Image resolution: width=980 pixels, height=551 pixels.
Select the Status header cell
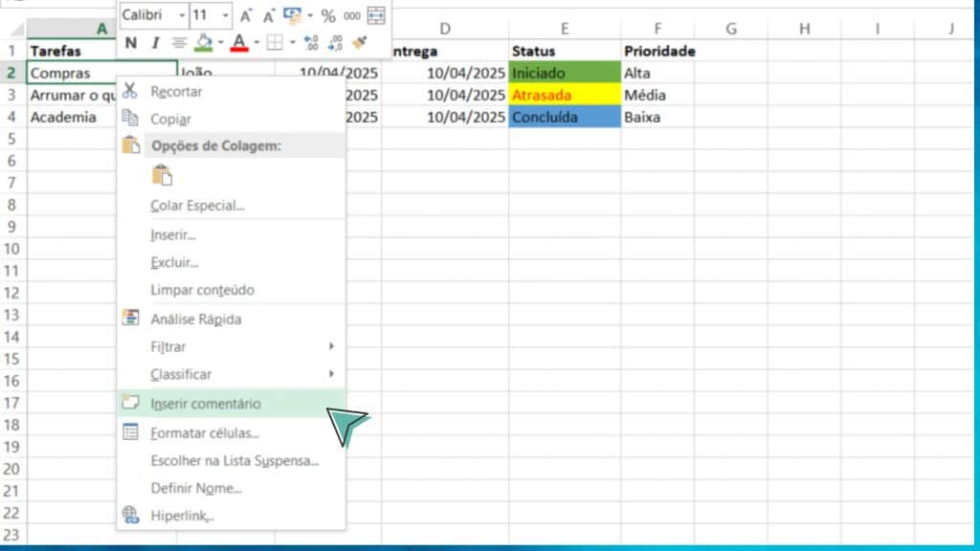[x=565, y=51]
